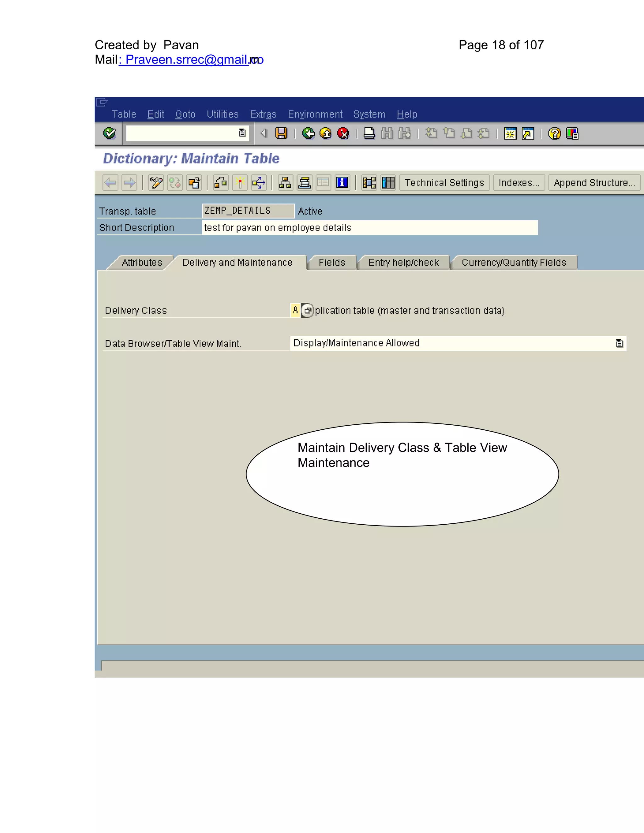Click the Activate matchstick icon
Image resolution: width=644 pixels, height=833 pixels.
(240, 183)
